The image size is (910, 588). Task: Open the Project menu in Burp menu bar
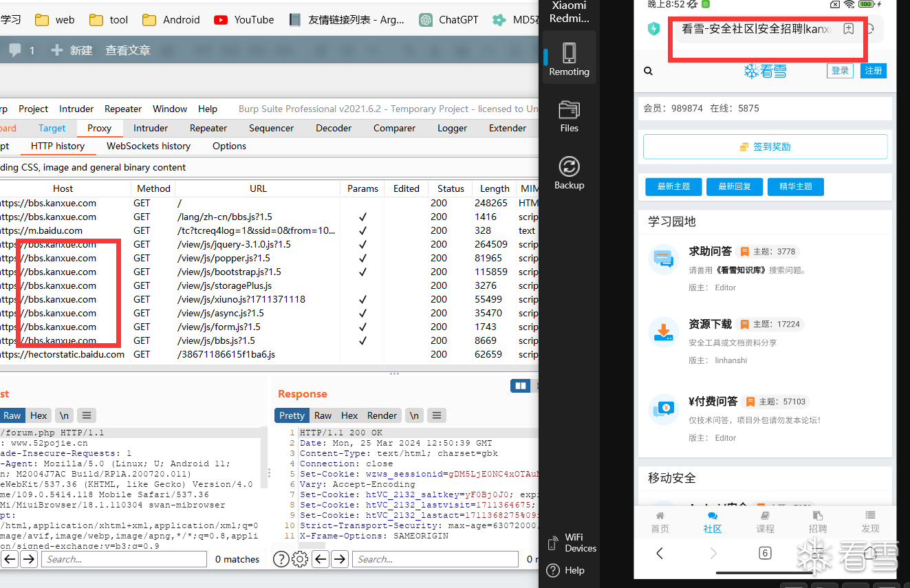coord(34,109)
